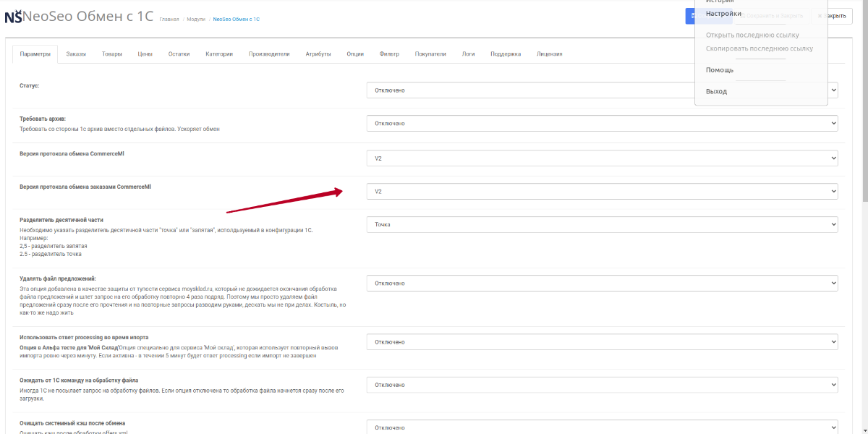This screenshot has height=434, width=868.
Task: Open the Поддержка tab
Action: (506, 54)
